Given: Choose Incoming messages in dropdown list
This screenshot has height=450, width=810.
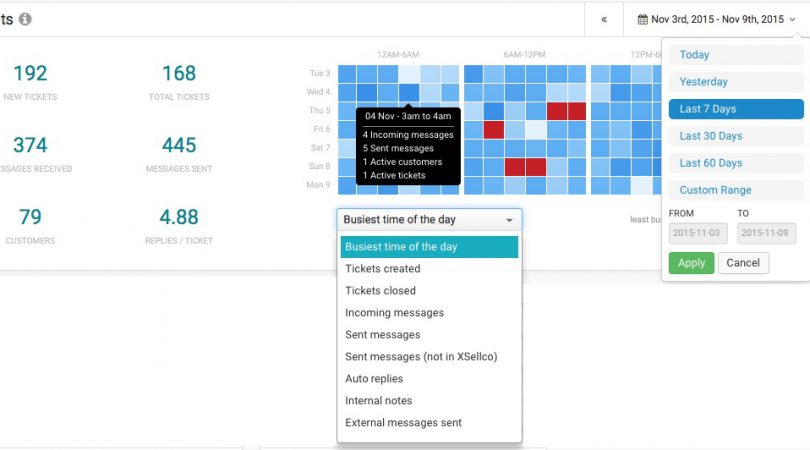Looking at the screenshot, I should coord(394,313).
